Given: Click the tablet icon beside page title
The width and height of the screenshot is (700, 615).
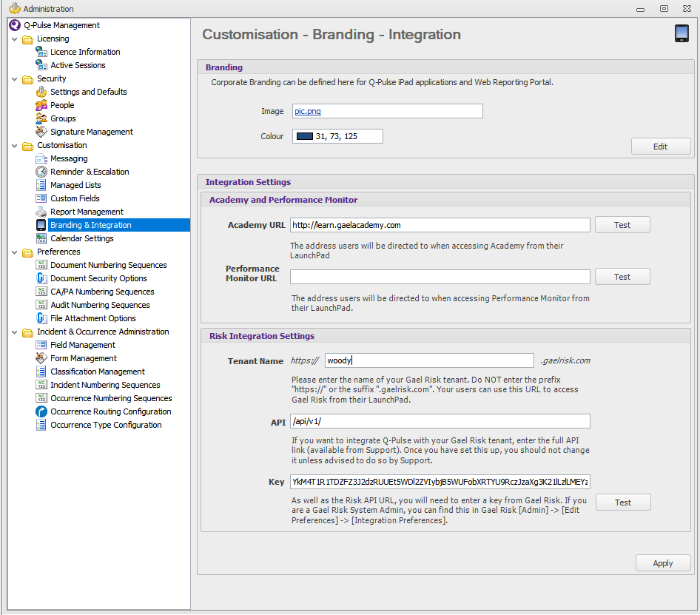Looking at the screenshot, I should point(682,33).
